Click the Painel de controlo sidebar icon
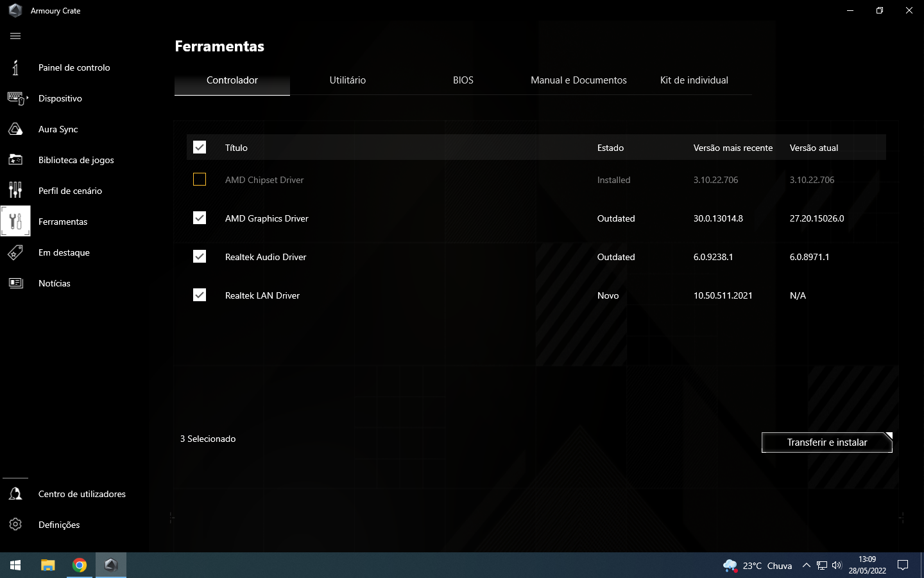Screen dimensions: 924x578 15,67
